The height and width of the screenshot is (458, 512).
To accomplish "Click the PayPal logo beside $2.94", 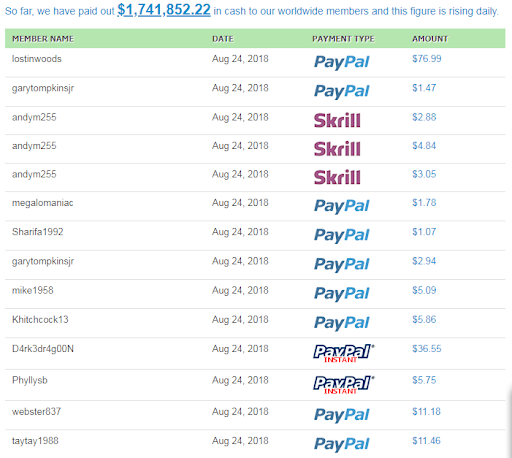I will coord(342,265).
